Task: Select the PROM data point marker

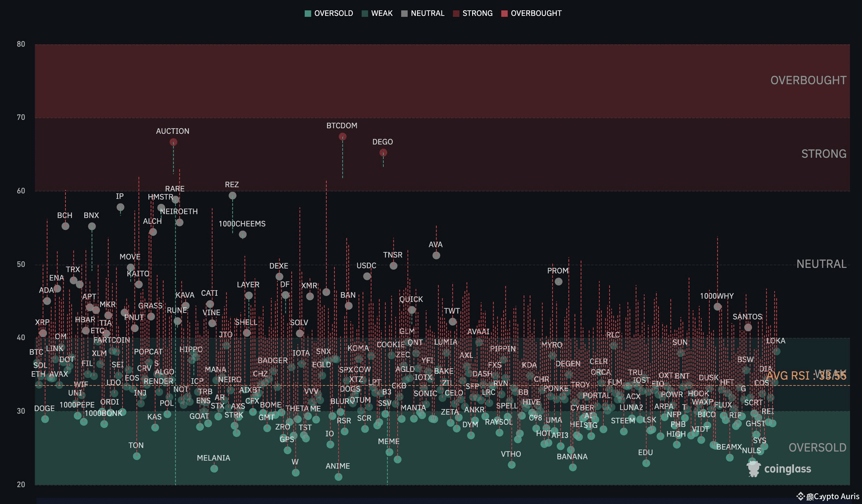Action: pos(558,282)
